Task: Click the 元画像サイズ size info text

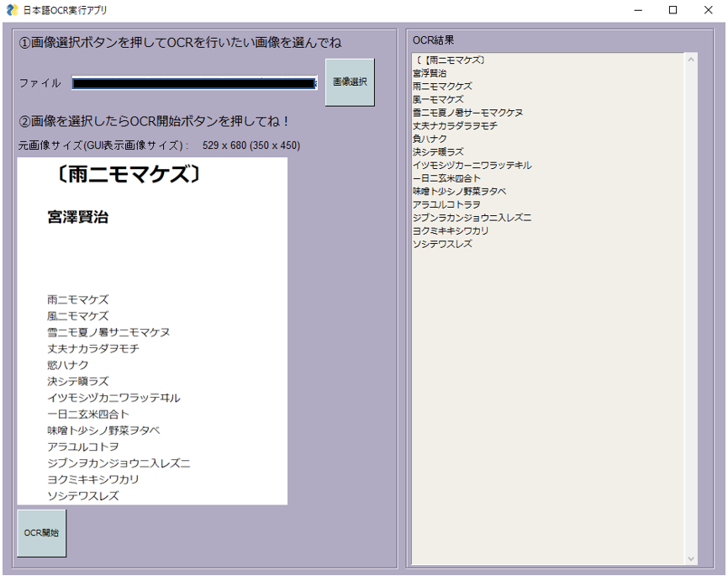Action: tap(159, 145)
